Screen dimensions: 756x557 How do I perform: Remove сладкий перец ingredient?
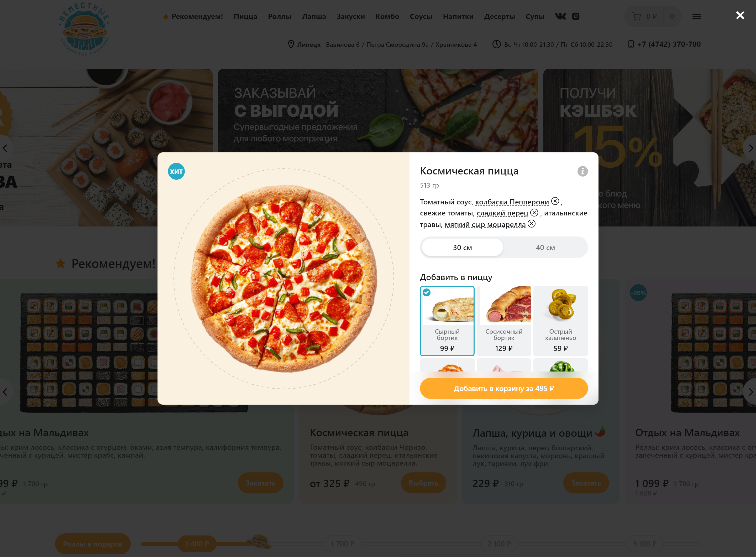[x=534, y=212]
